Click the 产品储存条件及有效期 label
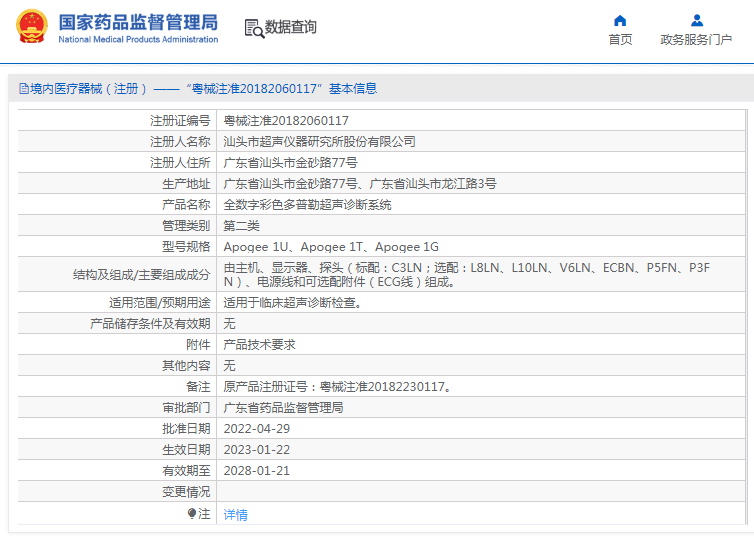This screenshot has width=754, height=547. point(150,324)
